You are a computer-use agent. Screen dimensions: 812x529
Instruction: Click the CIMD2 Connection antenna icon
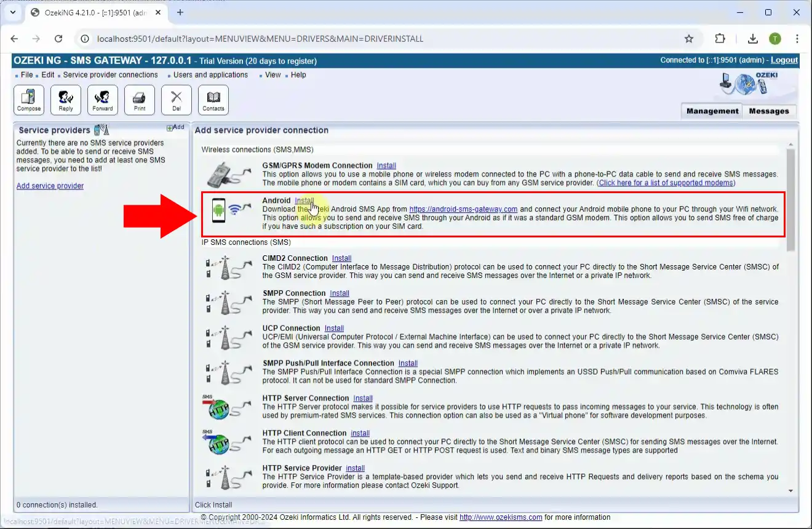pos(228,268)
